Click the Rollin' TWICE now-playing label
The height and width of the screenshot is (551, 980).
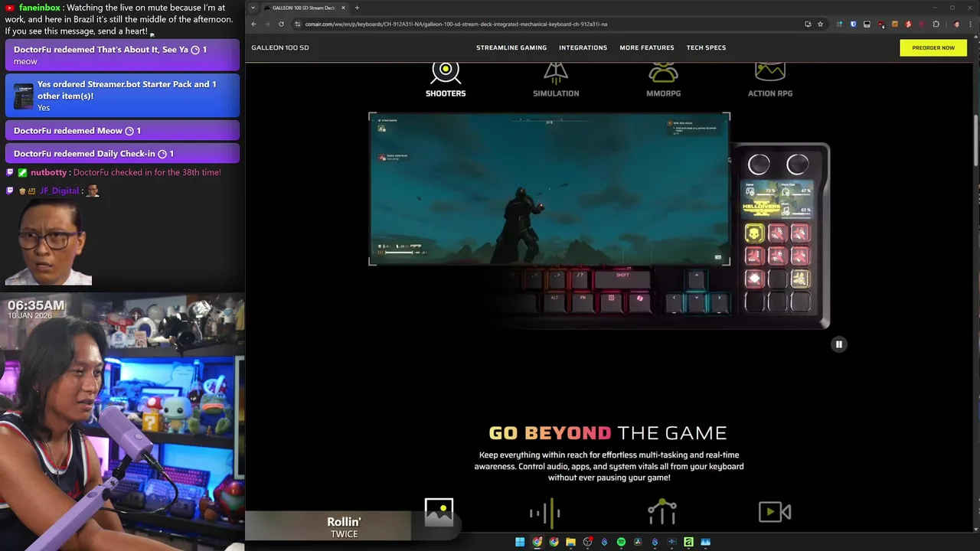[344, 527]
